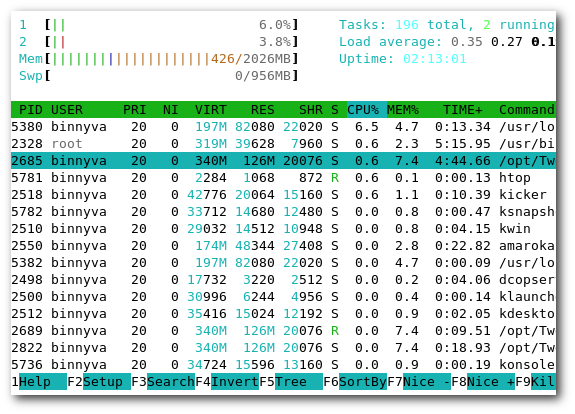The width and height of the screenshot is (575, 414).
Task: Select the htop process row
Action: pos(283,178)
